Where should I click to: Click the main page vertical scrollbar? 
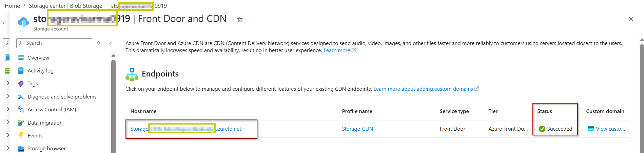coord(642,98)
